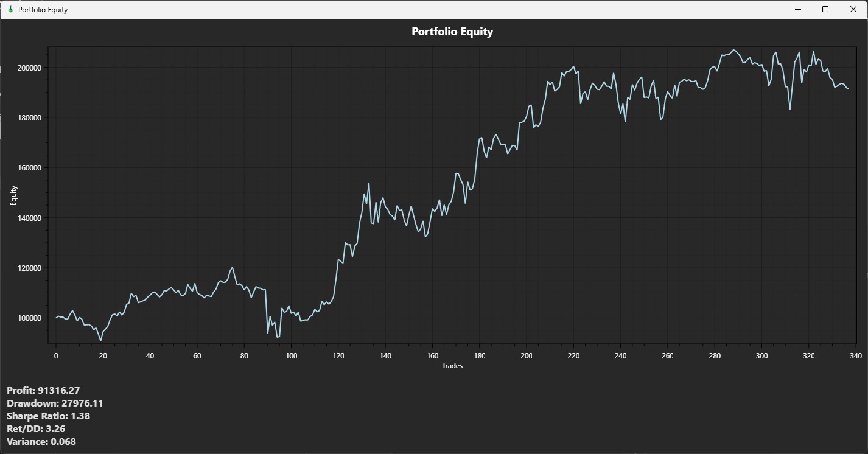Image resolution: width=868 pixels, height=454 pixels.
Task: Click the 200 tick on the Trades axis
Action: (x=527, y=356)
